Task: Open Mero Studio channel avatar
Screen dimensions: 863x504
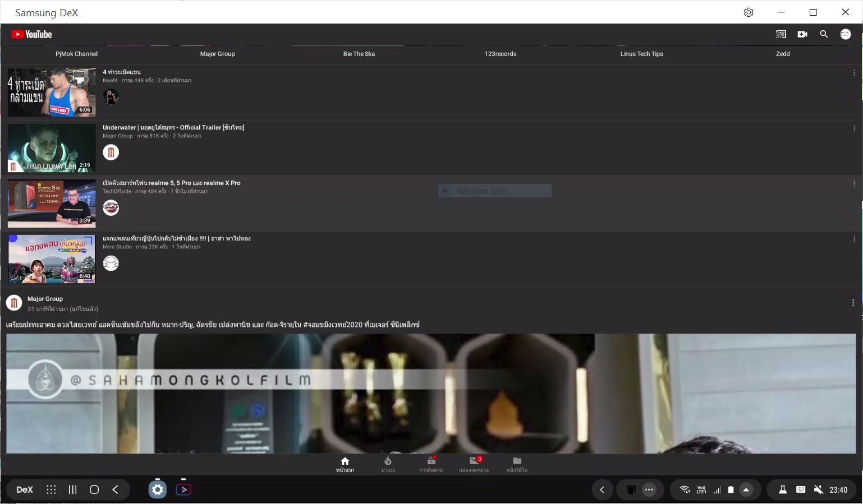Action: pyautogui.click(x=111, y=263)
